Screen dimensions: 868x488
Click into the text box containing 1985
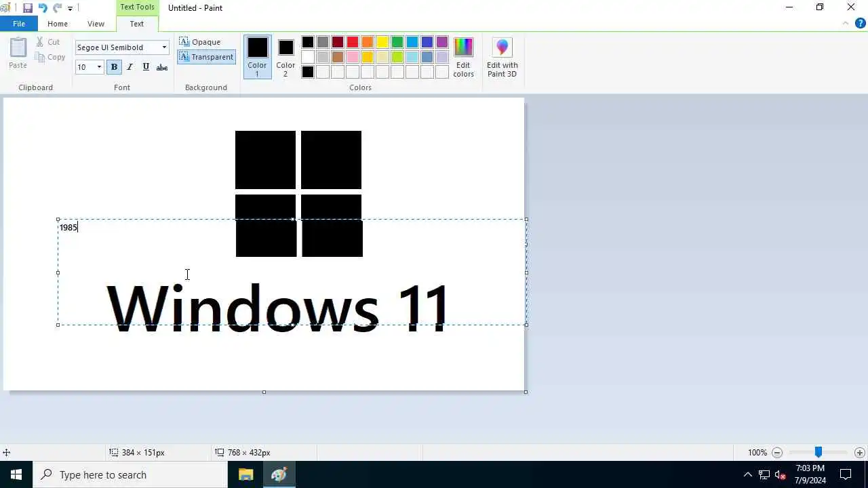coord(292,272)
